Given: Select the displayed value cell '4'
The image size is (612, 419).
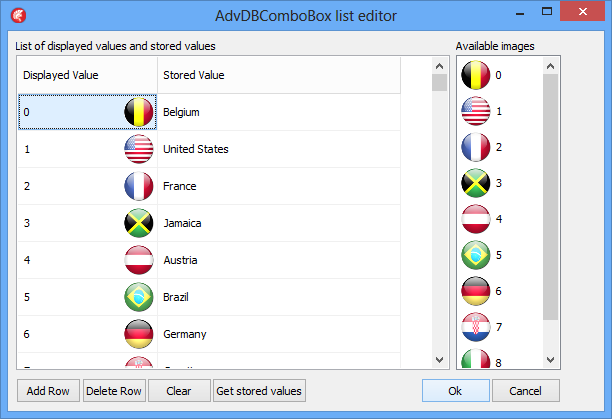Looking at the screenshot, I should pos(87,260).
